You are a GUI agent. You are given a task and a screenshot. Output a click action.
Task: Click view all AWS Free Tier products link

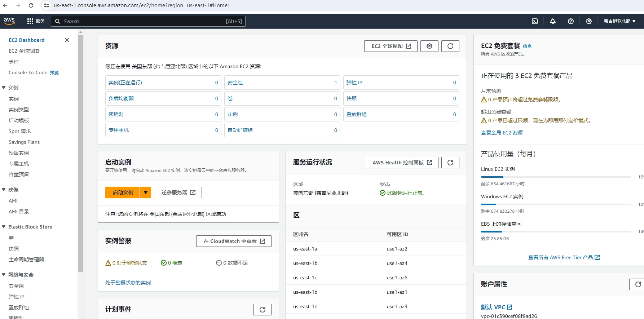click(x=564, y=257)
